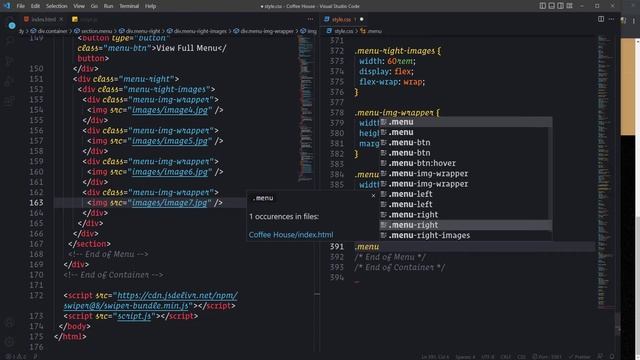Viewport: 640px width, 360px height.
Task: Place cursor on "/* End of Menu */" comment
Action: (390, 257)
